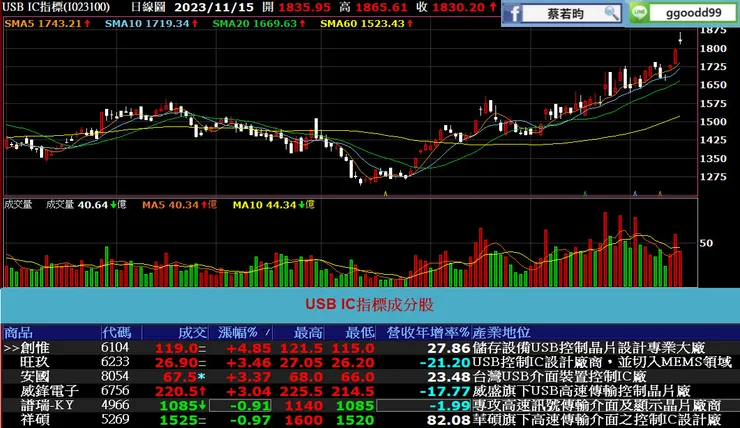This screenshot has height=428, width=740.
Task: Click stock code 4966
Action: pyautogui.click(x=115, y=405)
